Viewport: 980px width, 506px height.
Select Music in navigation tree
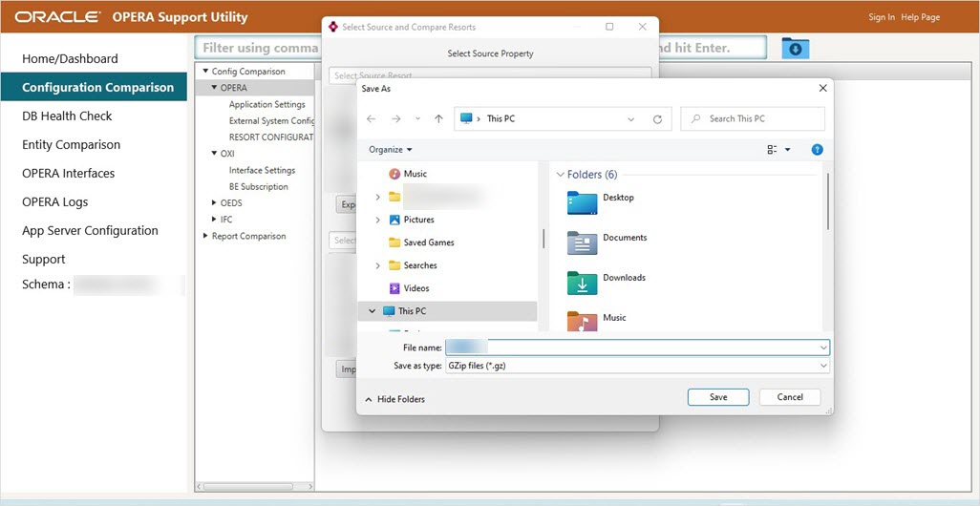coord(415,174)
